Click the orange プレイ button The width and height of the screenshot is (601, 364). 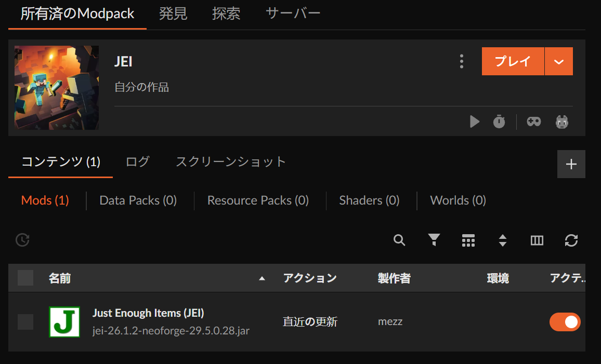(513, 61)
